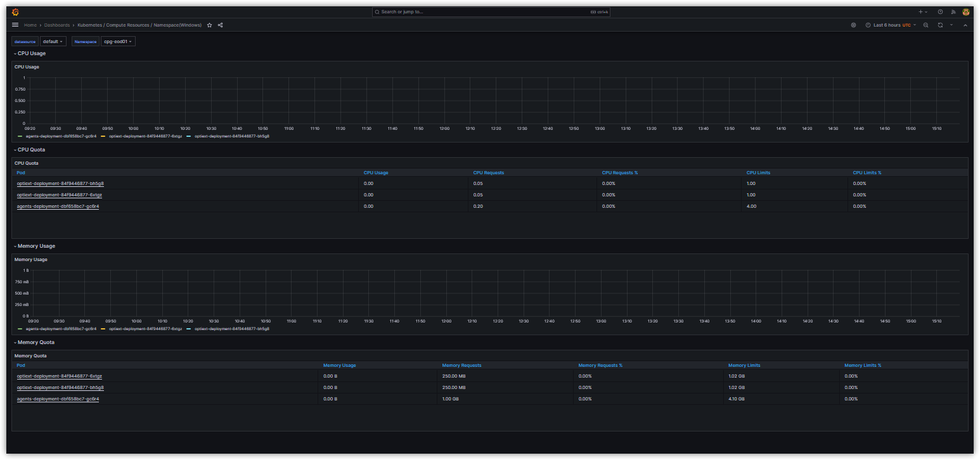
Task: Sort the table by Memory Requests column
Action: pyautogui.click(x=461, y=365)
